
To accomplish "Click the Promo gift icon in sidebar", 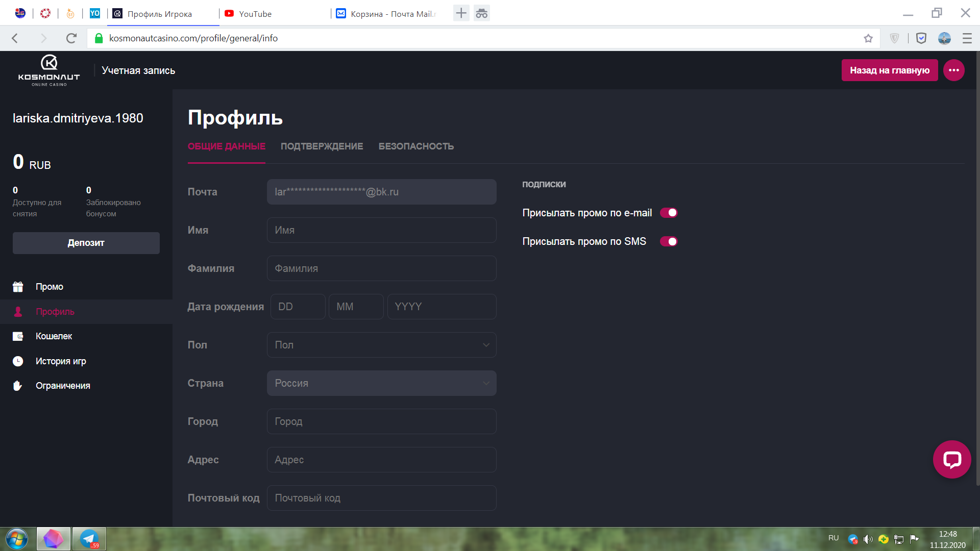I will pos(18,287).
